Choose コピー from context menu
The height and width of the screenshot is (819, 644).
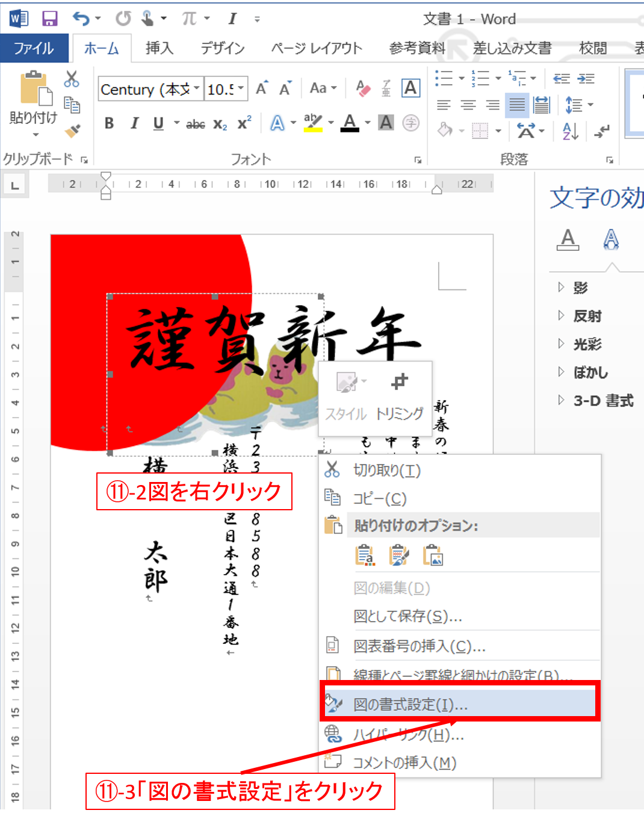click(x=461, y=498)
